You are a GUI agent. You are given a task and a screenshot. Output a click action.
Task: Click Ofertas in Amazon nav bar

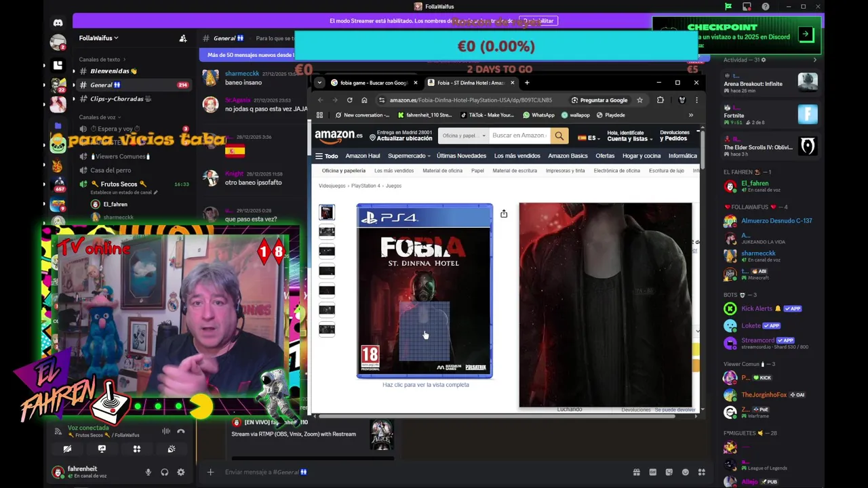[605, 156]
